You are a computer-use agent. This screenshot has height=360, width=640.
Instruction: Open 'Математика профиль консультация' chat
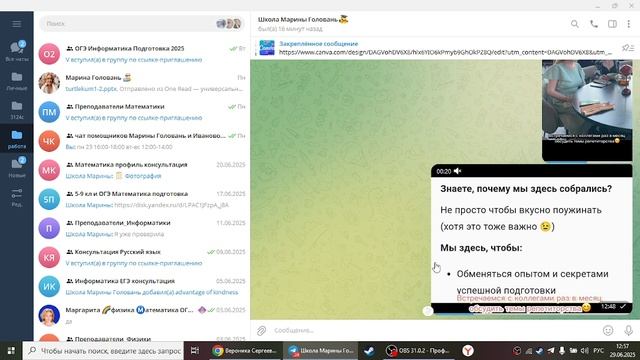(x=142, y=170)
